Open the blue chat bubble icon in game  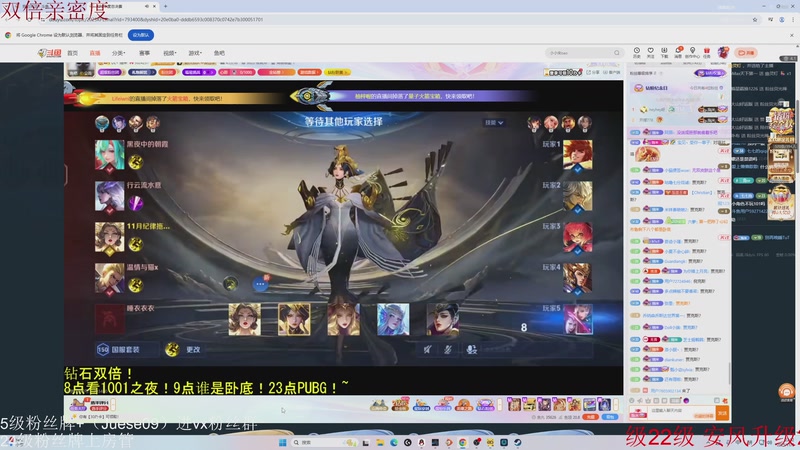[260, 283]
